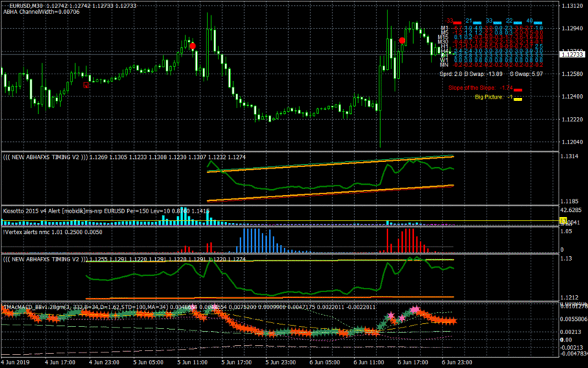Screen dimensions: 588x368
Task: Click red bar next to Slope of the Slope
Action: (518, 90)
